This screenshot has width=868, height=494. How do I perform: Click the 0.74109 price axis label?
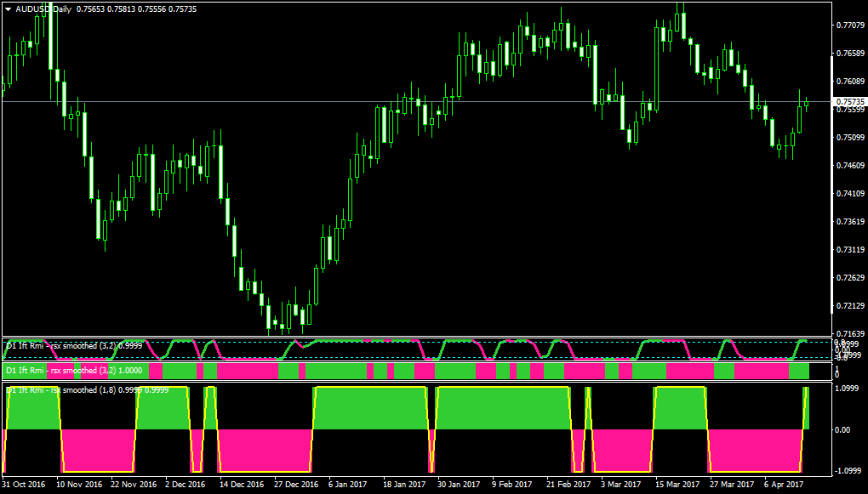(x=849, y=194)
